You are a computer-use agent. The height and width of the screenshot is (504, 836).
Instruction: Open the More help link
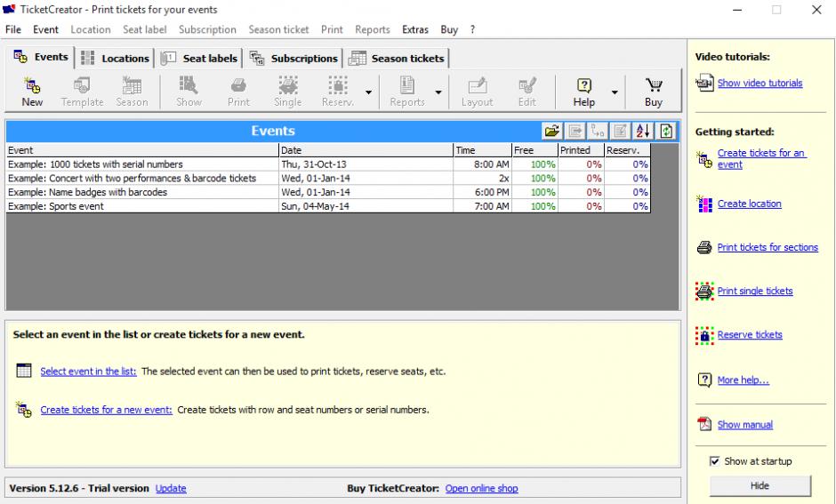click(744, 380)
